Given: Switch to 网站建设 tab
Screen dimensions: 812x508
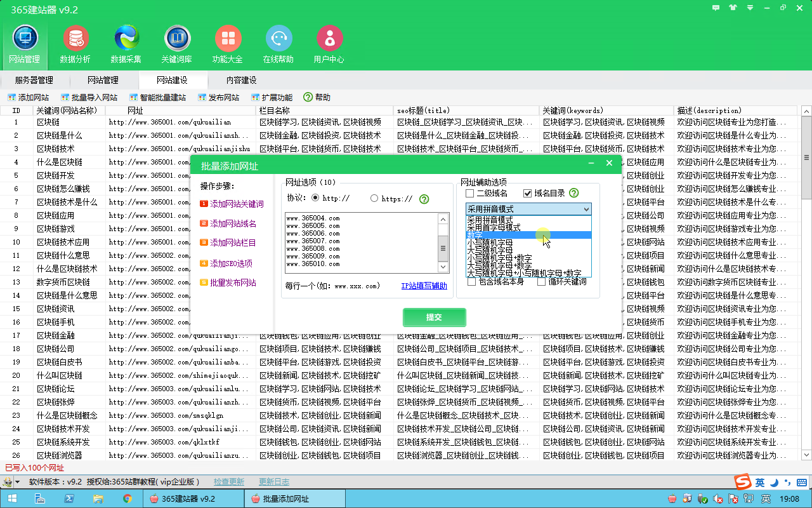Looking at the screenshot, I should pos(172,80).
